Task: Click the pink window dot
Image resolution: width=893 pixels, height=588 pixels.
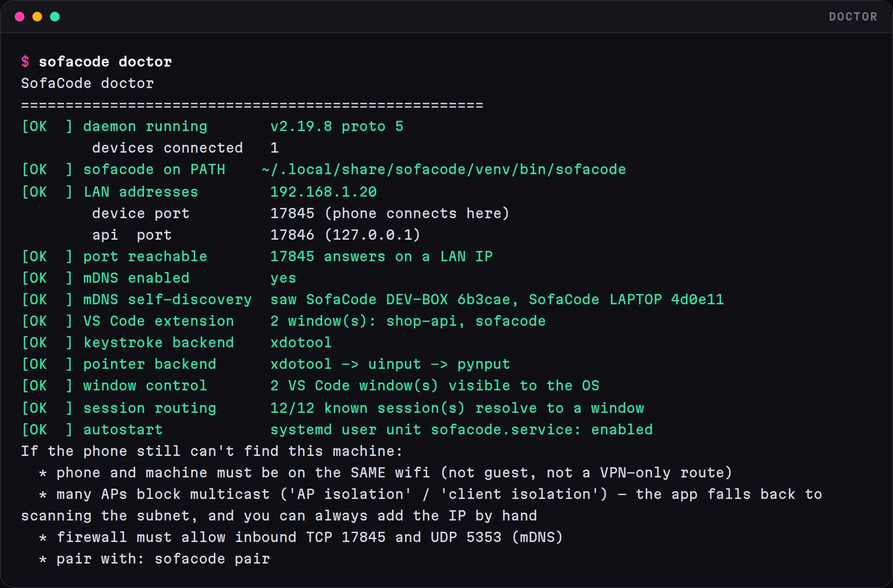Action: [x=20, y=17]
